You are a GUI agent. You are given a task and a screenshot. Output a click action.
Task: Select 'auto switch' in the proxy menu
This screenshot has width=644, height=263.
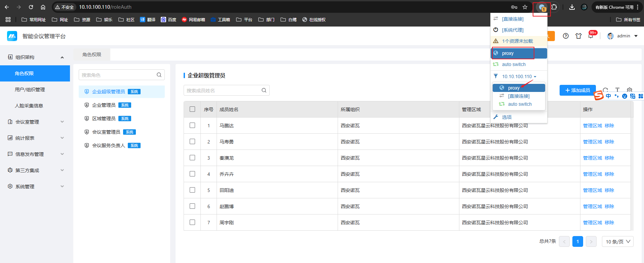(514, 64)
